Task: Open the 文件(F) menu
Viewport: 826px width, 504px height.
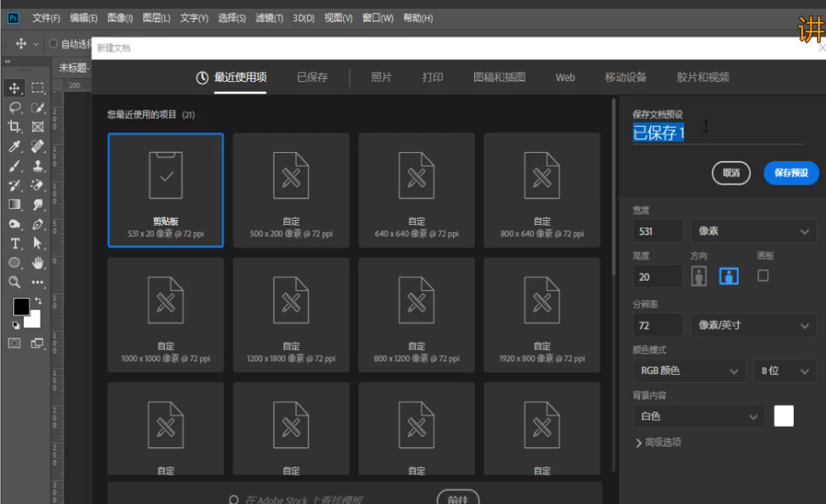Action: 46,18
